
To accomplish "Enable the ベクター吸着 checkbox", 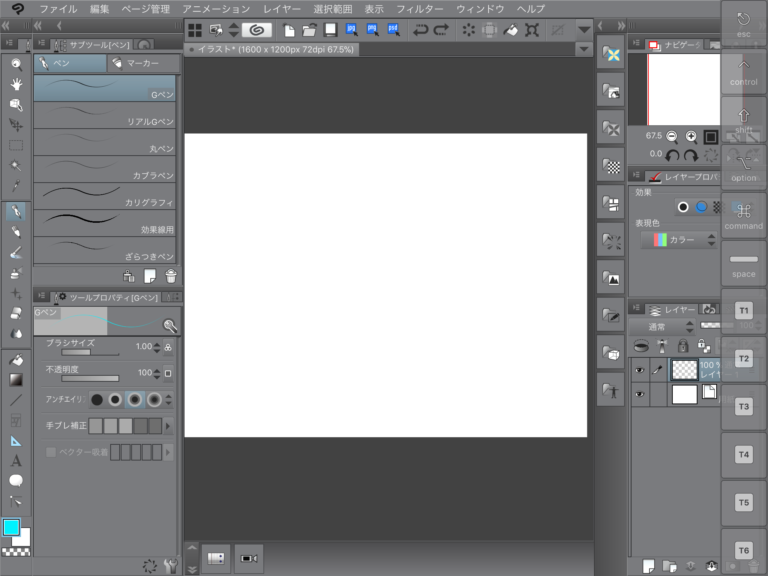I will 52,453.
